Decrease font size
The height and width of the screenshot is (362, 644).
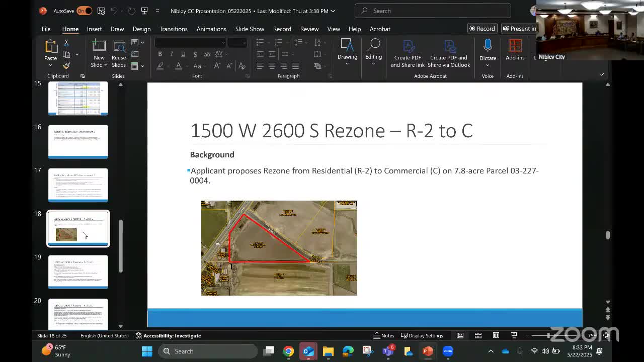click(229, 66)
